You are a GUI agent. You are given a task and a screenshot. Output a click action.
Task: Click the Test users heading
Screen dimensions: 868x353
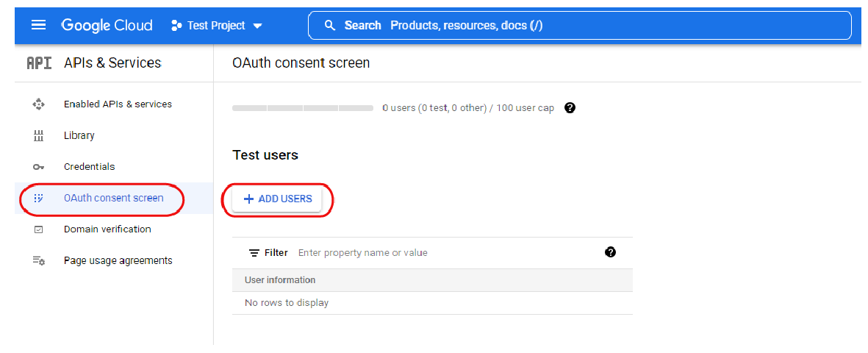265,155
